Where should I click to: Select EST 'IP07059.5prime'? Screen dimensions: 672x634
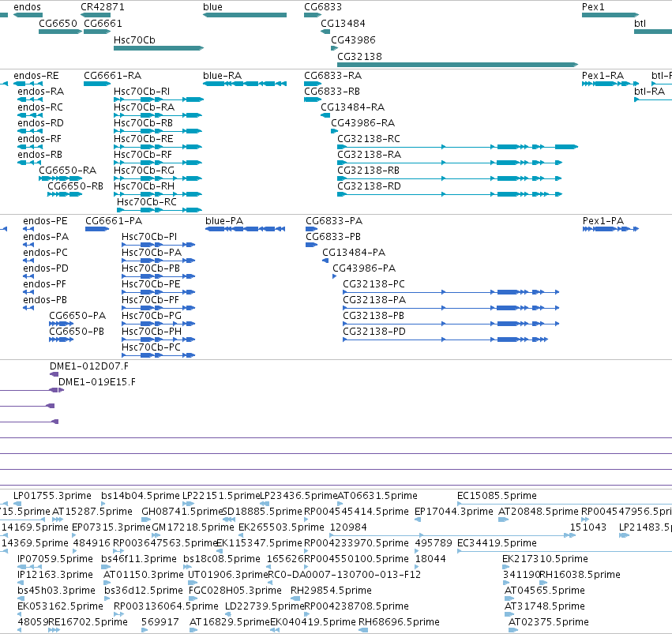tap(55, 559)
